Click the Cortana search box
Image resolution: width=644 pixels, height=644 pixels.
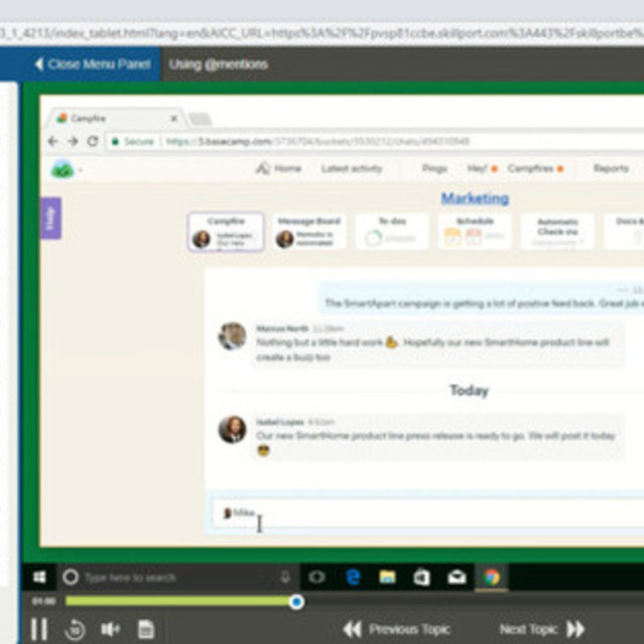tap(177, 577)
